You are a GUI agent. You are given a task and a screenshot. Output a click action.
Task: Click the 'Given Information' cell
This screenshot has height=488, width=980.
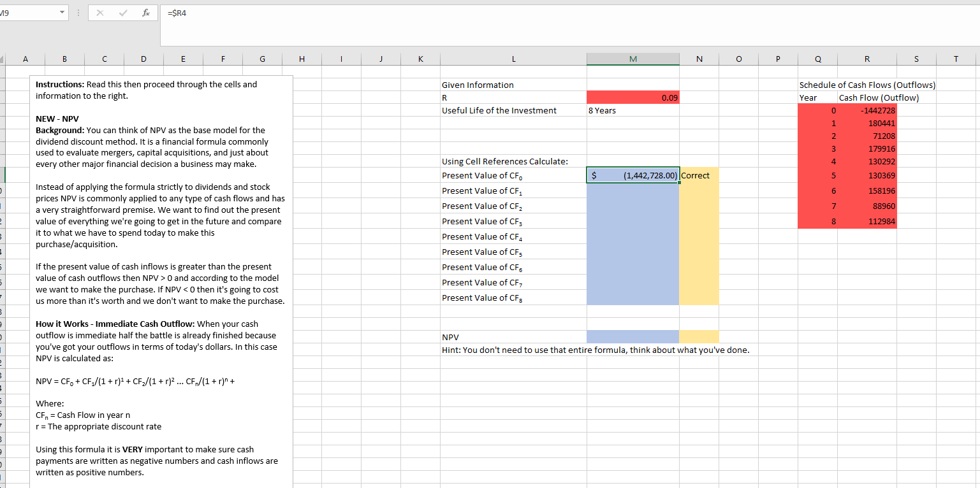(x=513, y=85)
